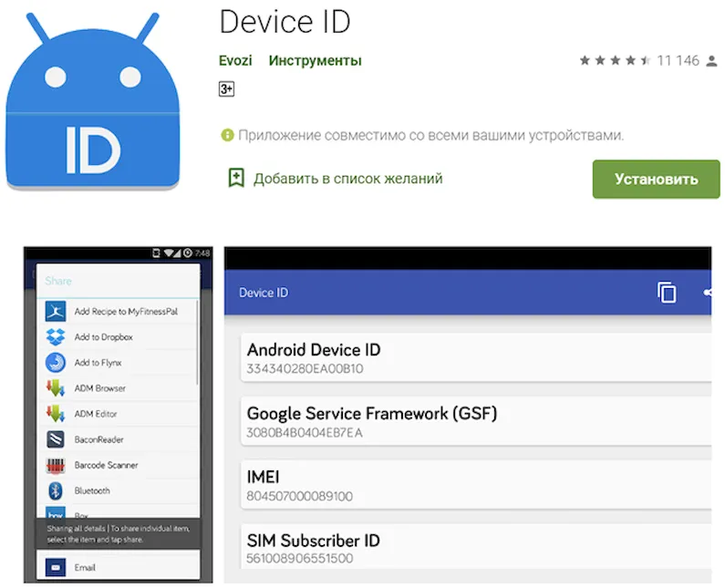Viewport: 725px width, 588px height.
Task: Click the copy icon in Device ID toolbar
Action: tap(667, 292)
